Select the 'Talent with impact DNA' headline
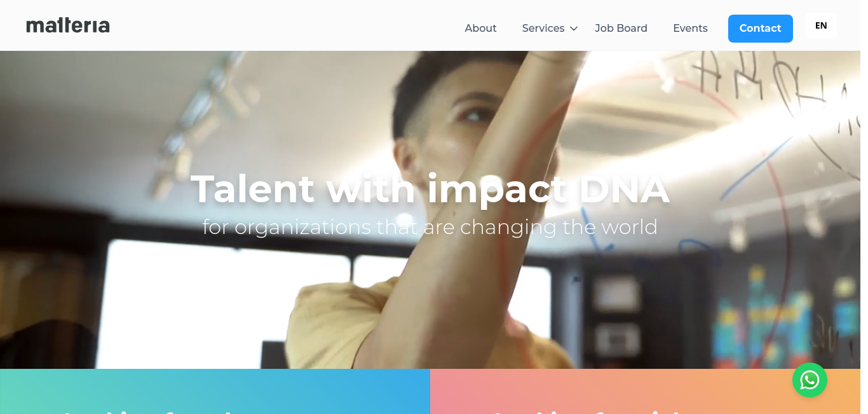Image resolution: width=868 pixels, height=414 pixels. tap(430, 189)
